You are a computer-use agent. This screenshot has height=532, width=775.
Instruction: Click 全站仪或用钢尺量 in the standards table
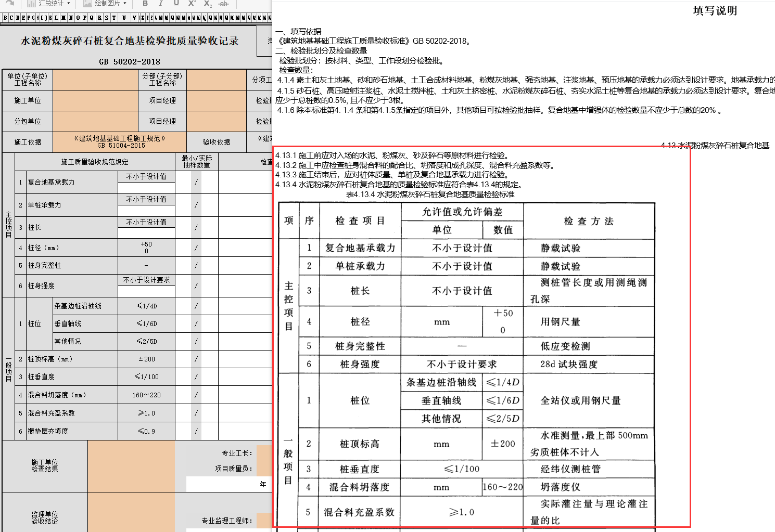click(x=580, y=400)
